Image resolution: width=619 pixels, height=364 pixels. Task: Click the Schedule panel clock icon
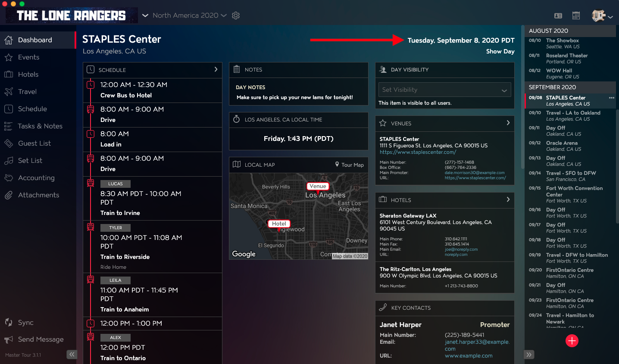(91, 69)
